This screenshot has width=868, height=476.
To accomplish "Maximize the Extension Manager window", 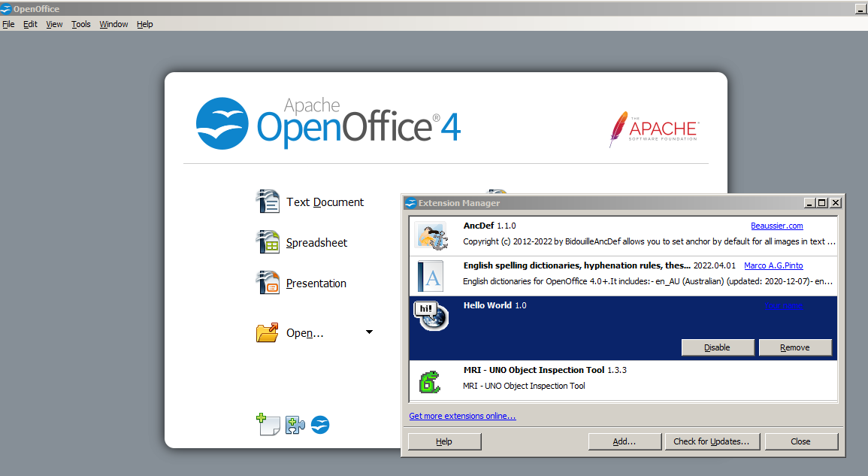I will pyautogui.click(x=822, y=203).
